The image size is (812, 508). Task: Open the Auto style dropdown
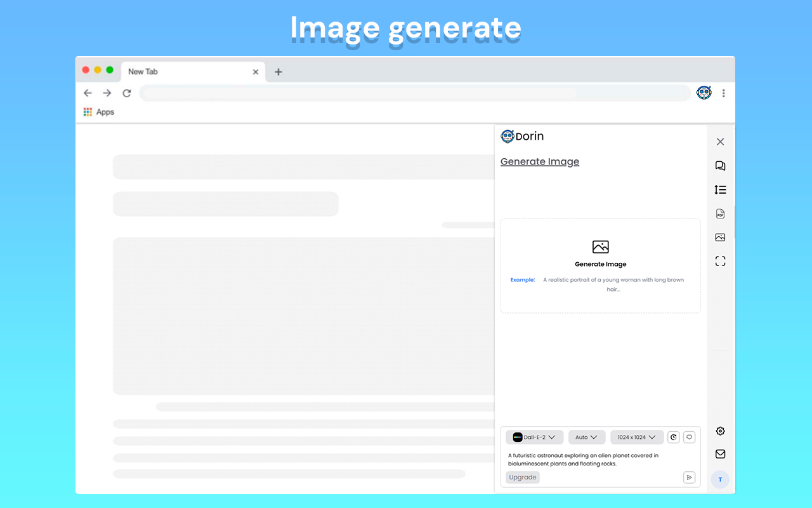point(586,437)
